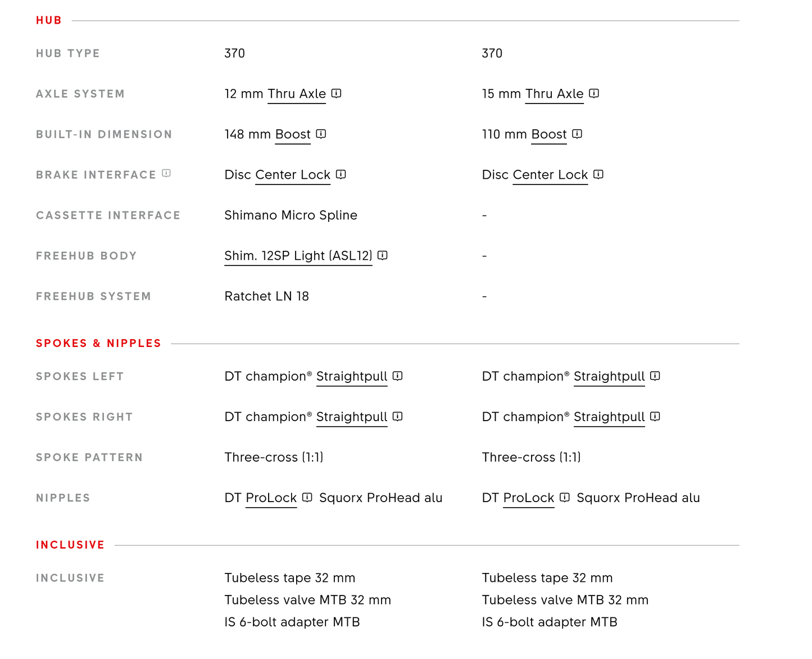Click info icon beside Brake Interface label

click(x=166, y=173)
